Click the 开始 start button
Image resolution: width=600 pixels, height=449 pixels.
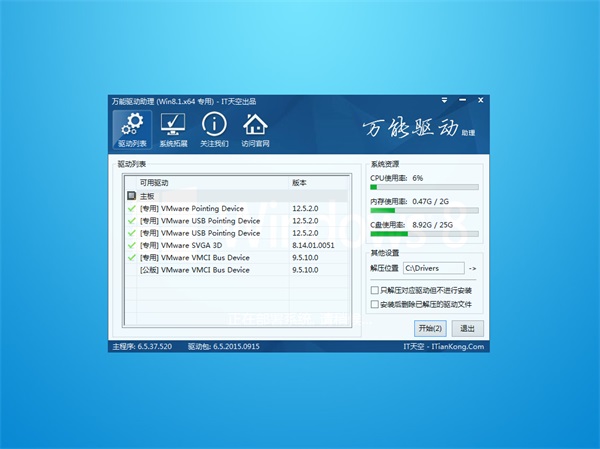(431, 328)
